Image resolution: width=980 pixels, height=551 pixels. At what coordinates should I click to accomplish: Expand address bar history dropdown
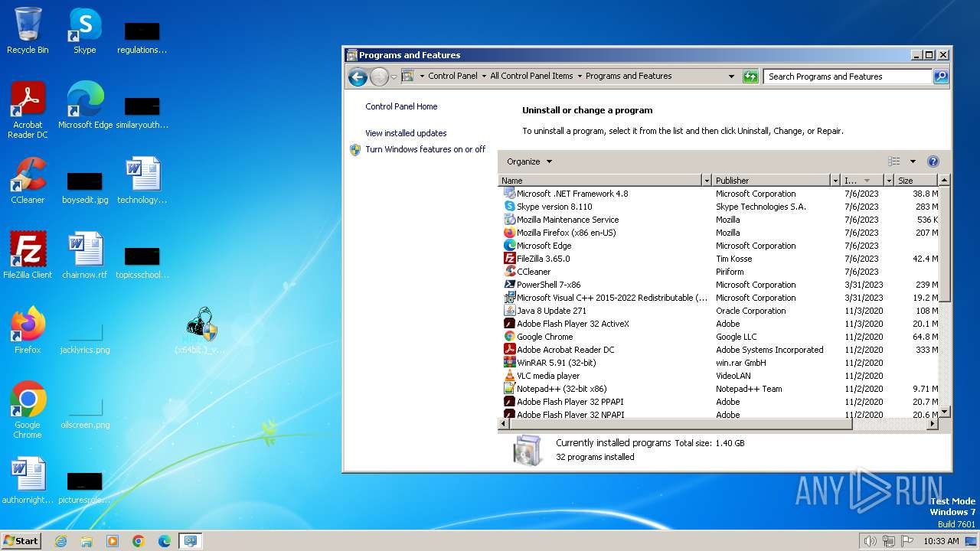731,77
